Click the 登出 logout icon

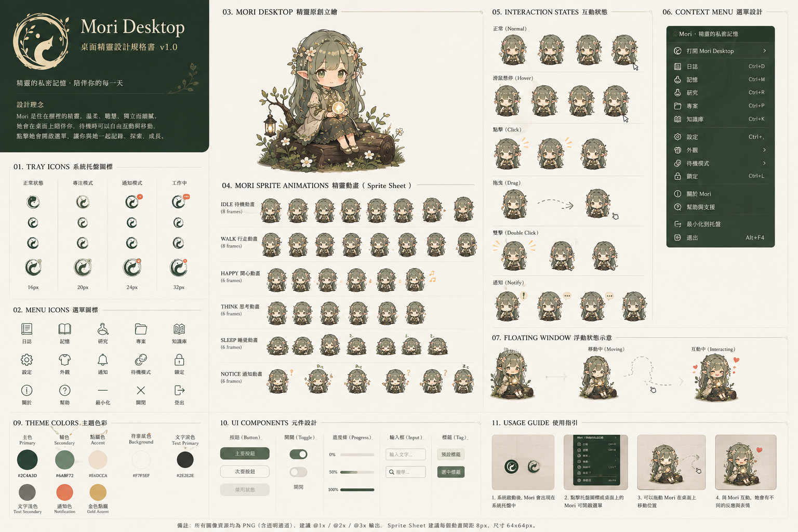[x=179, y=390]
